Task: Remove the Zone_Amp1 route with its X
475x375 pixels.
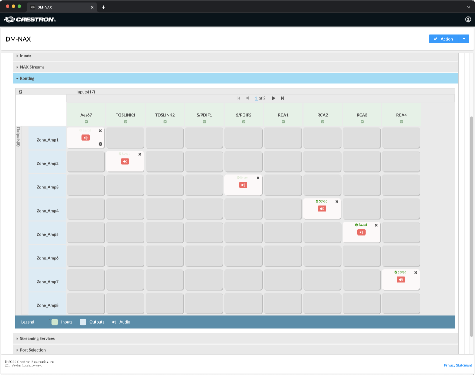Action: point(100,131)
